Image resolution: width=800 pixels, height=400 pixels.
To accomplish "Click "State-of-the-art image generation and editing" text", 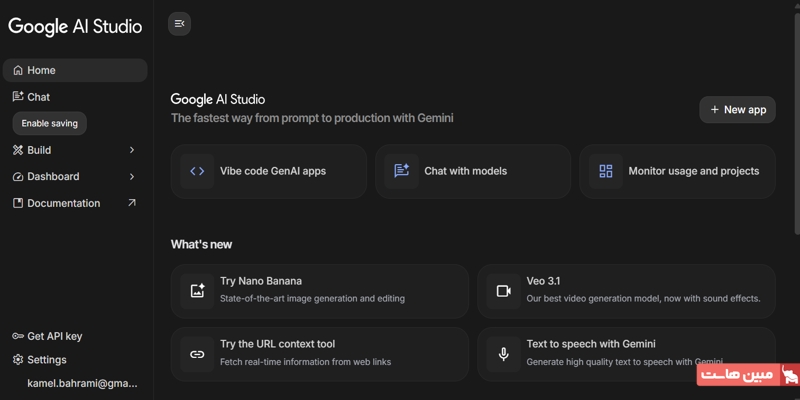I will (x=312, y=298).
